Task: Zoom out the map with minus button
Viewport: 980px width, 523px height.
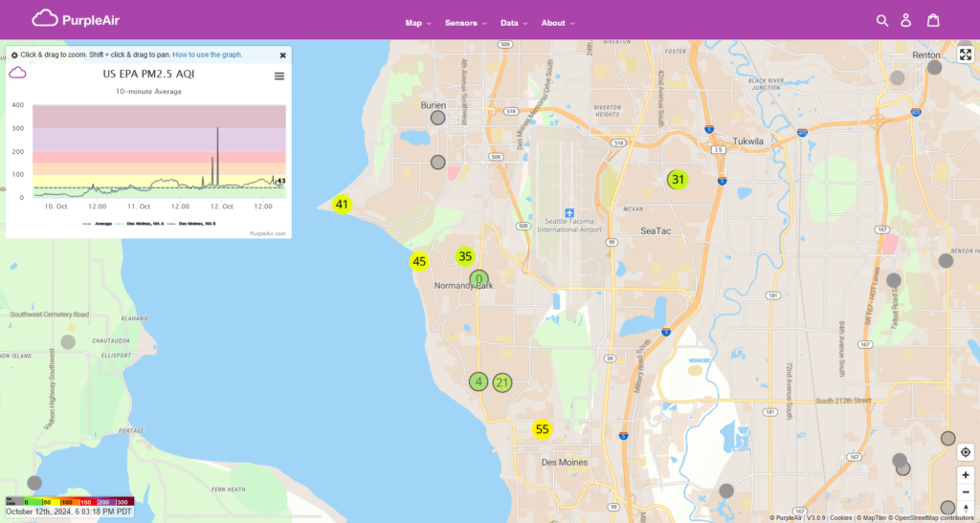Action: coord(966,491)
